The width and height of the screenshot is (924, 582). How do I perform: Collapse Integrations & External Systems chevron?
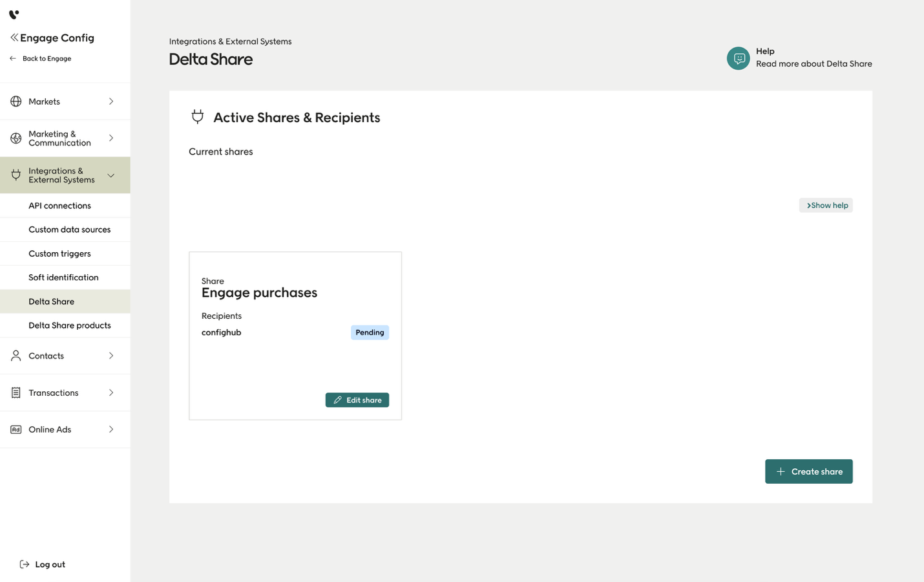click(111, 175)
